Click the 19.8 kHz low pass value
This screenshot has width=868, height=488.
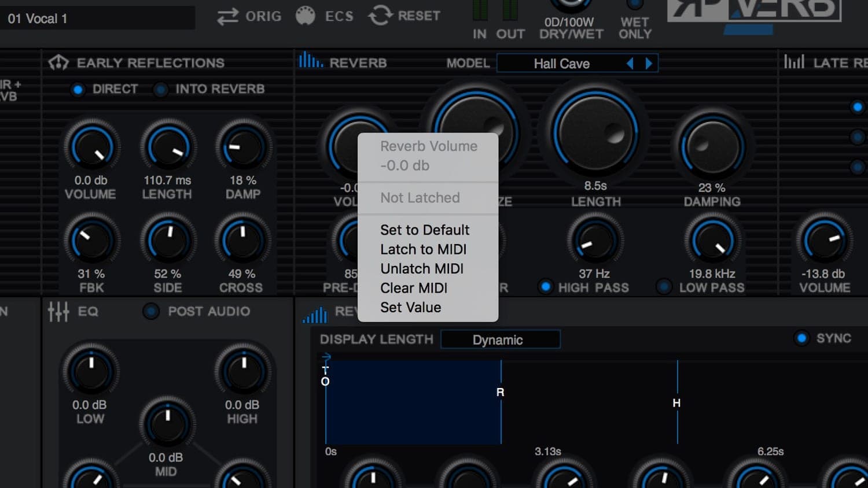tap(712, 274)
